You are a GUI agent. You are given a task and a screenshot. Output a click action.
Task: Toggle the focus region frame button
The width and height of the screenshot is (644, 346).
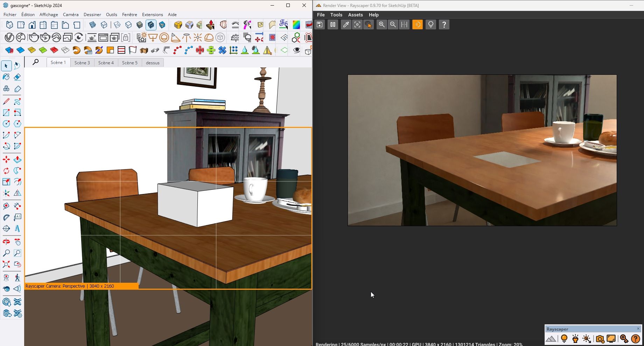[x=357, y=24]
